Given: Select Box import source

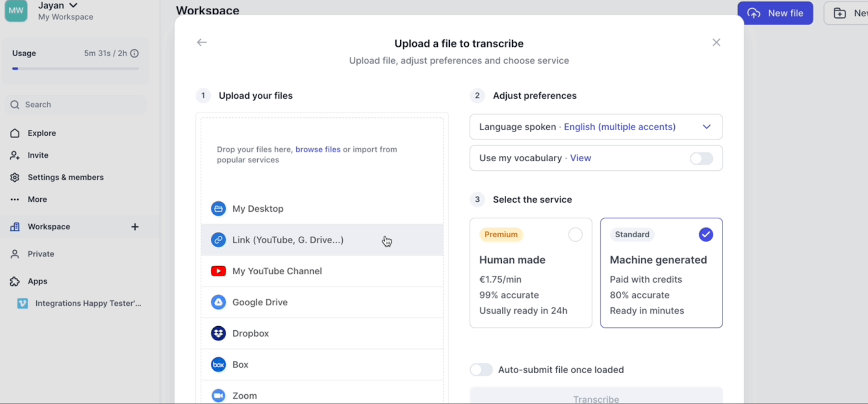Looking at the screenshot, I should [x=322, y=365].
